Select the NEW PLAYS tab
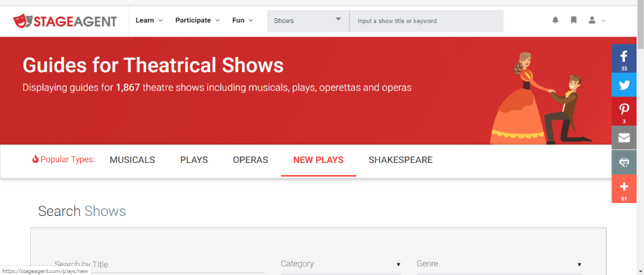The image size is (644, 275). pyautogui.click(x=318, y=160)
